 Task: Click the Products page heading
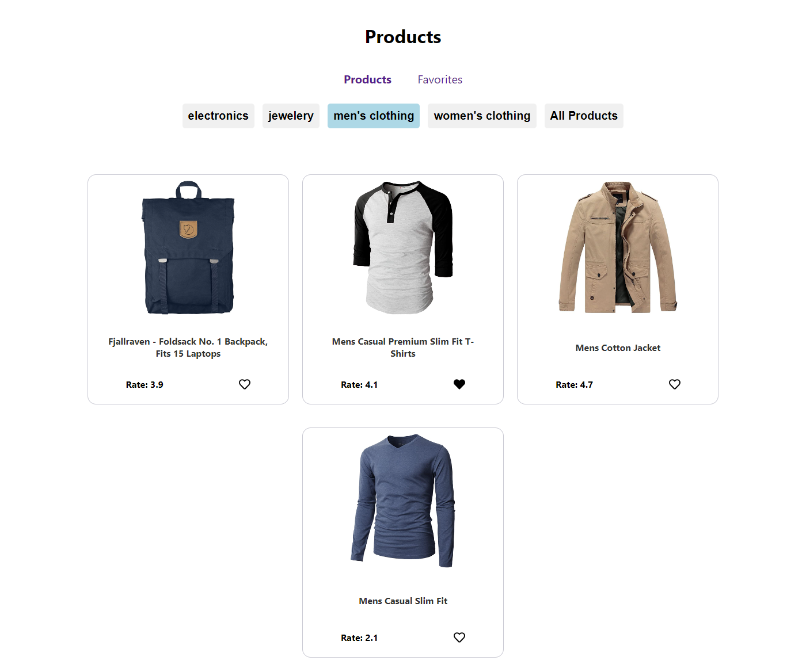[402, 36]
